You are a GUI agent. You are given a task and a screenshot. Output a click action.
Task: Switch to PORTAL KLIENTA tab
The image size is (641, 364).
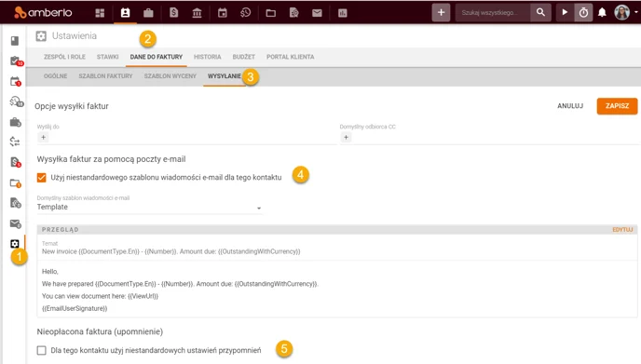click(291, 57)
